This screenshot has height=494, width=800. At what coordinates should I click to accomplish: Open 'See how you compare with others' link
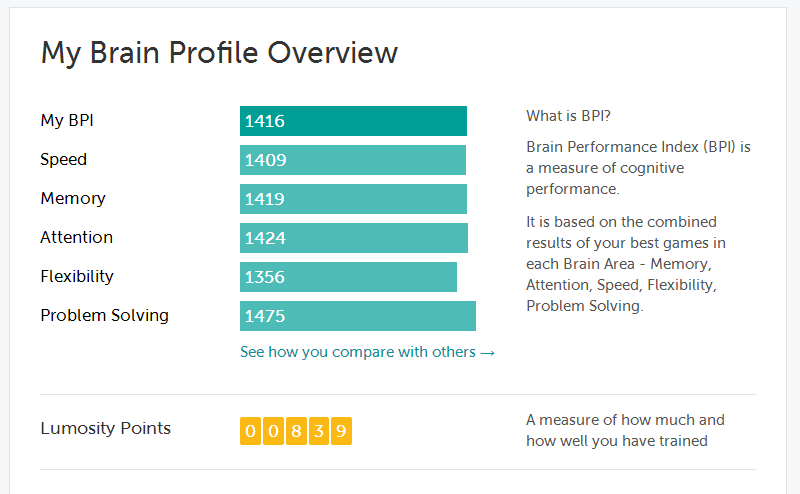pyautogui.click(x=367, y=352)
